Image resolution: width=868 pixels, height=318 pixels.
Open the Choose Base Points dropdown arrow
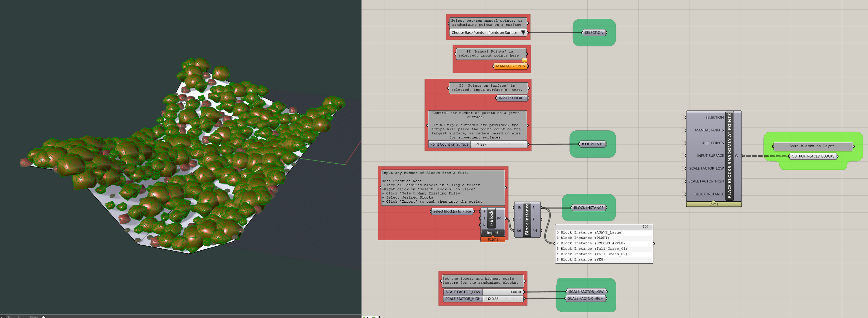click(523, 33)
